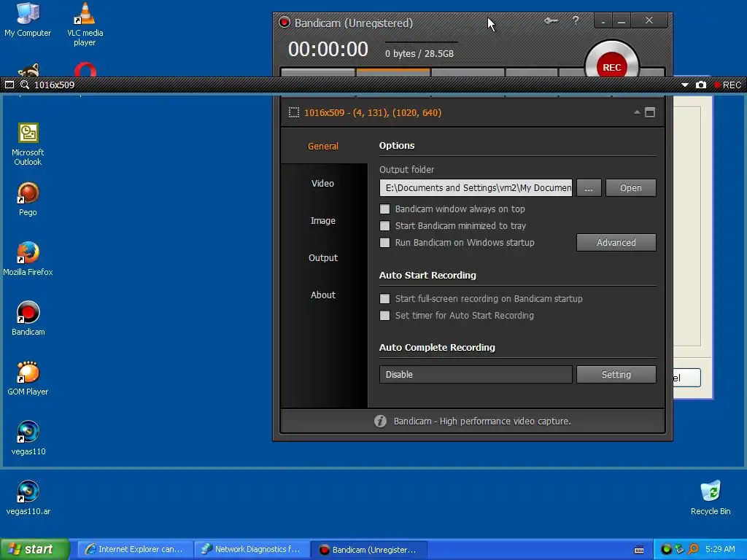
Task: Collapse panel with small up arrow
Action: tap(637, 112)
